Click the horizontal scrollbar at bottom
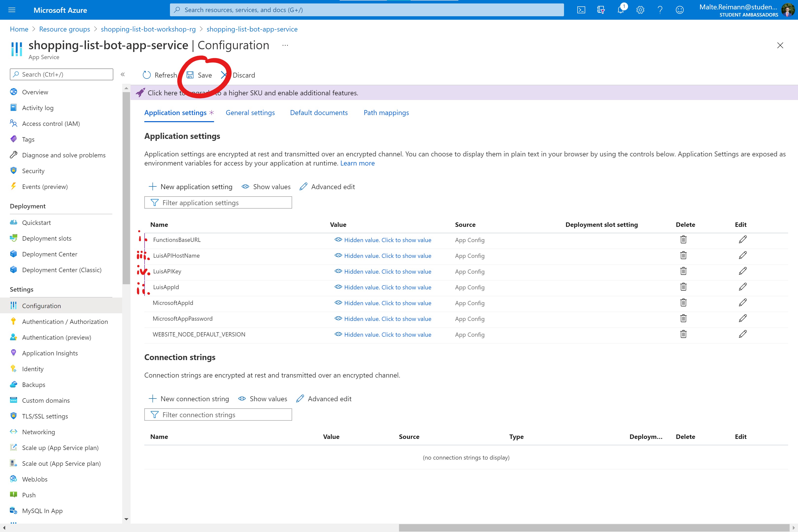 point(594,528)
